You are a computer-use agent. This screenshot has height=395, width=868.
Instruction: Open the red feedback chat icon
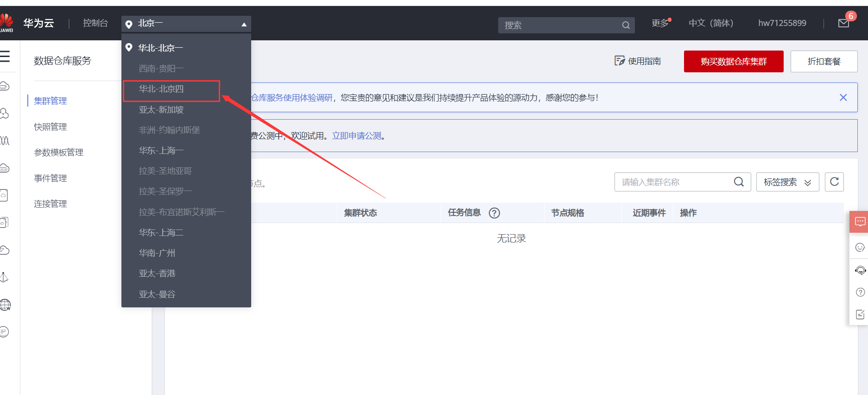(x=860, y=222)
